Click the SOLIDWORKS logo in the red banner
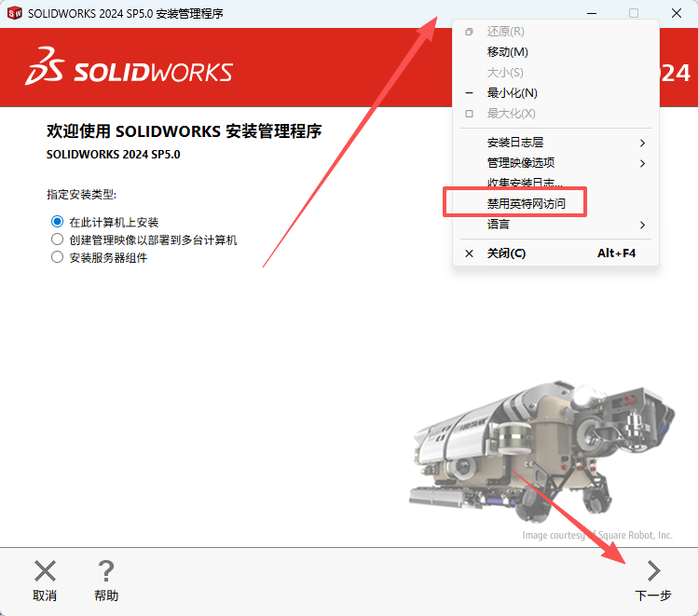This screenshot has height=616, width=698. click(130, 67)
